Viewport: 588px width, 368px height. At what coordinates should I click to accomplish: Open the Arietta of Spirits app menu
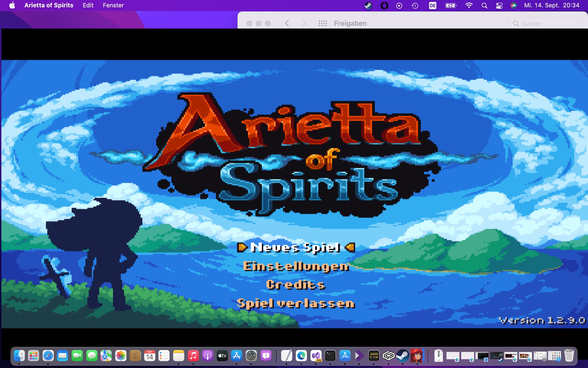click(49, 5)
